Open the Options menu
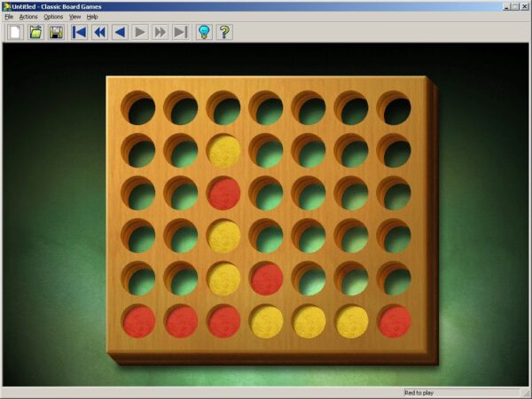 point(53,17)
